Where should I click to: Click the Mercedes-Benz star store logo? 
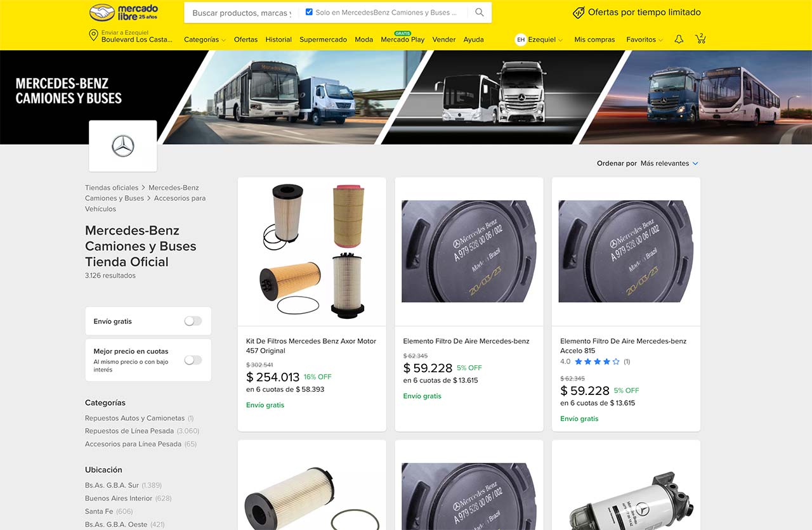pyautogui.click(x=123, y=146)
